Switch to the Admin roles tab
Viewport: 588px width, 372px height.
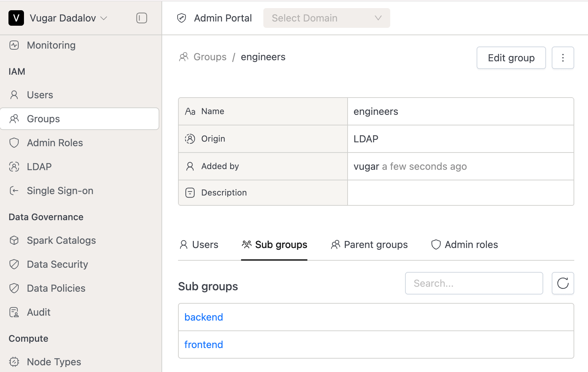[465, 244]
